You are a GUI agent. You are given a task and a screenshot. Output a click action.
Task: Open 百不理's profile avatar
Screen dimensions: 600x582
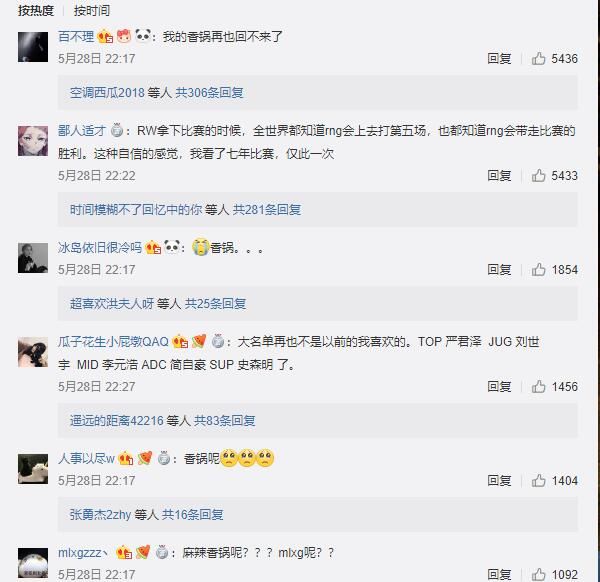(x=33, y=47)
